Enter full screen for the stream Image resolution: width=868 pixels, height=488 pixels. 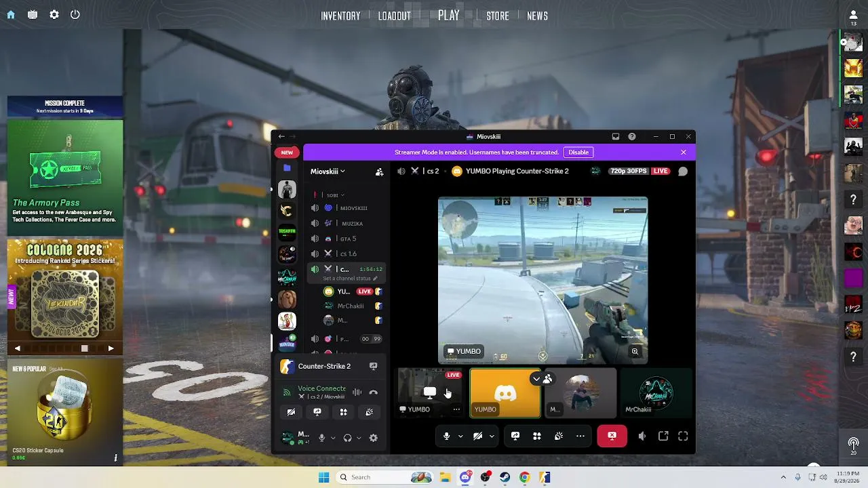[683, 436]
